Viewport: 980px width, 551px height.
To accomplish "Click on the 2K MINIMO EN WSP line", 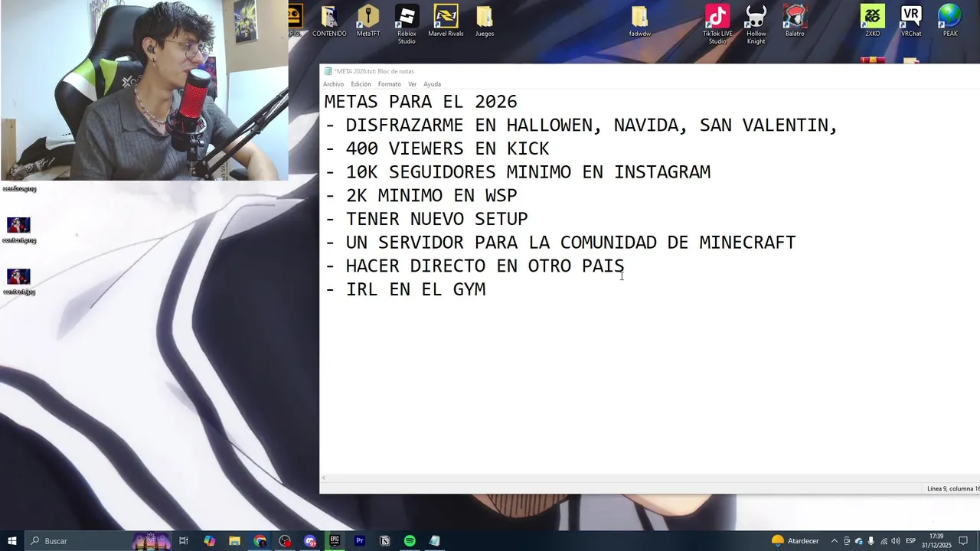I will point(421,196).
